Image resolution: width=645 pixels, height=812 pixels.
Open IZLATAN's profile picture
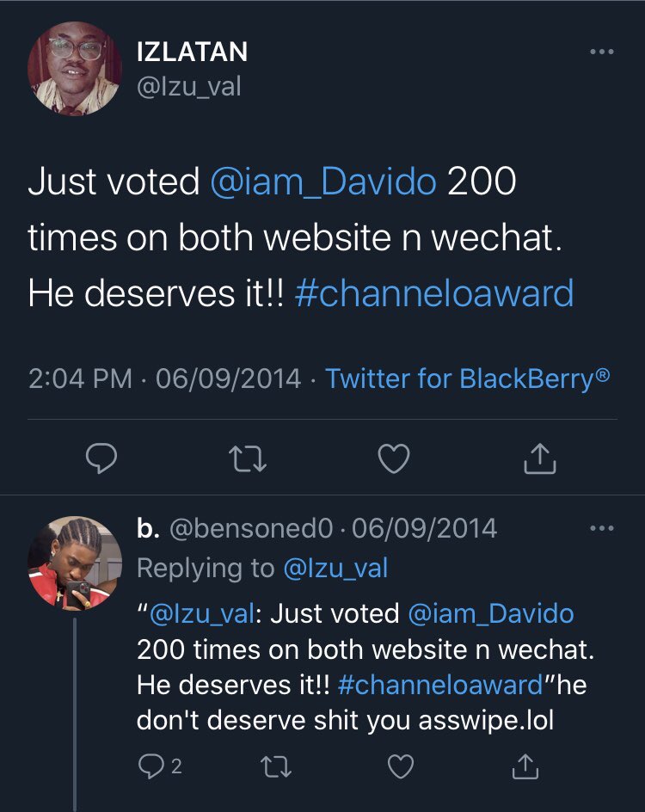(75, 69)
